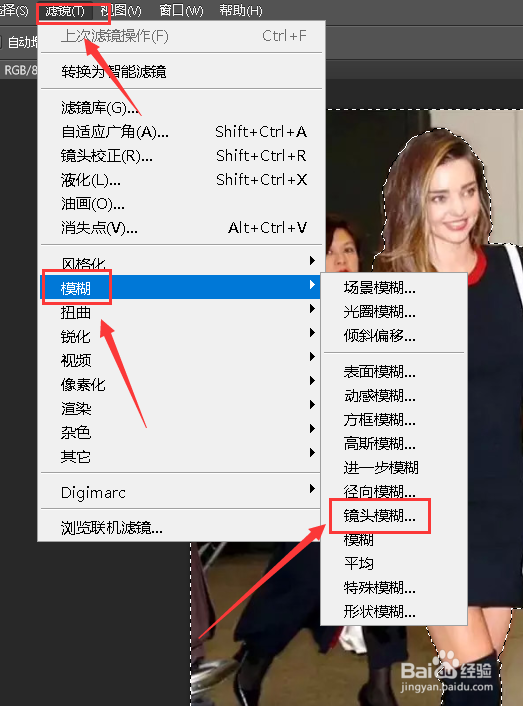Select 径向模糊... radial blur
523x706 pixels.
[394, 491]
